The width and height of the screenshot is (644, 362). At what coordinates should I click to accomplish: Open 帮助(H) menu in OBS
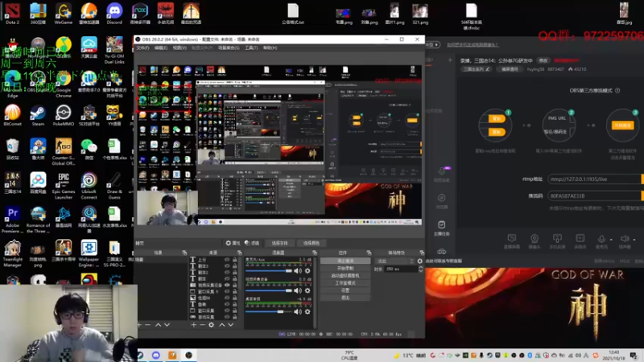tap(270, 48)
